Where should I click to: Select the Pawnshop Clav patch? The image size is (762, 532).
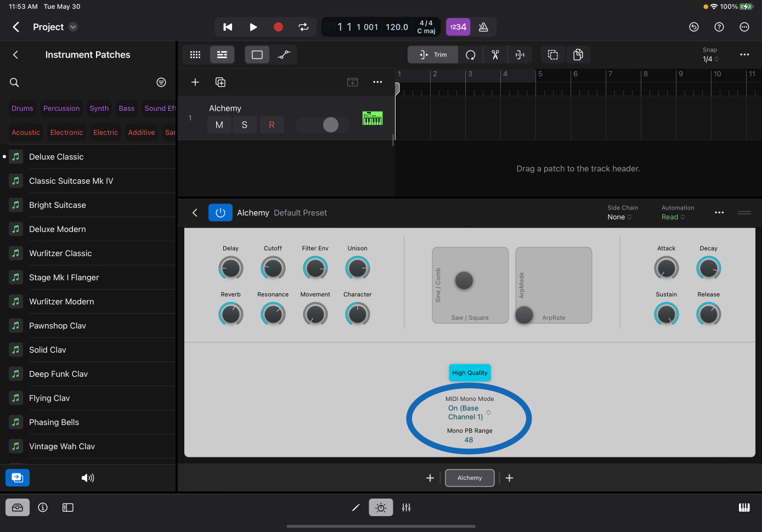point(88,326)
